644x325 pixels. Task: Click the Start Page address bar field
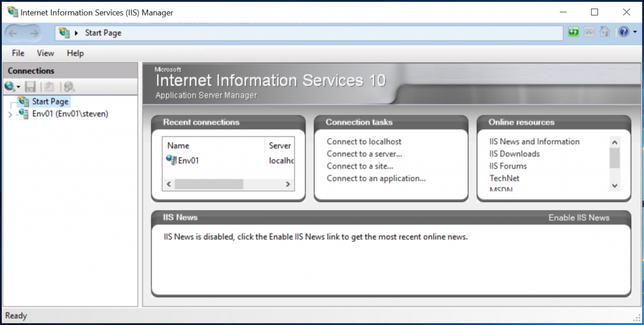(x=309, y=33)
